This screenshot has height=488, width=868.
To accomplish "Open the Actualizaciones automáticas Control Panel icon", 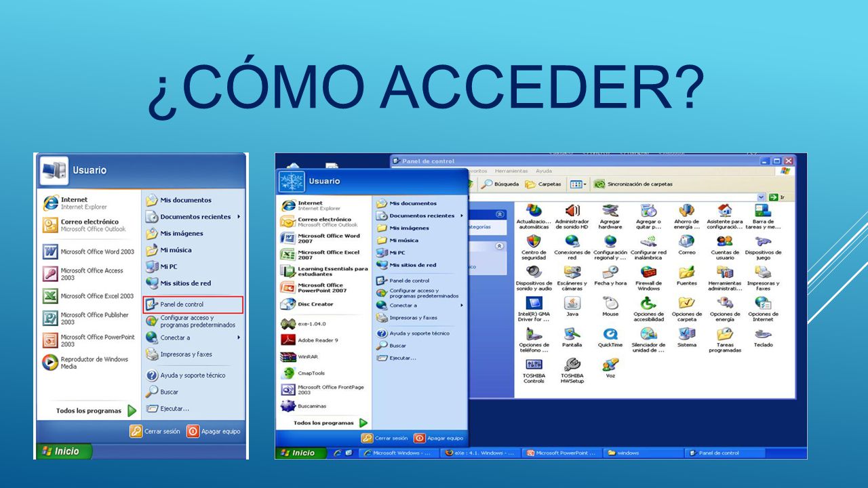I will [x=534, y=217].
